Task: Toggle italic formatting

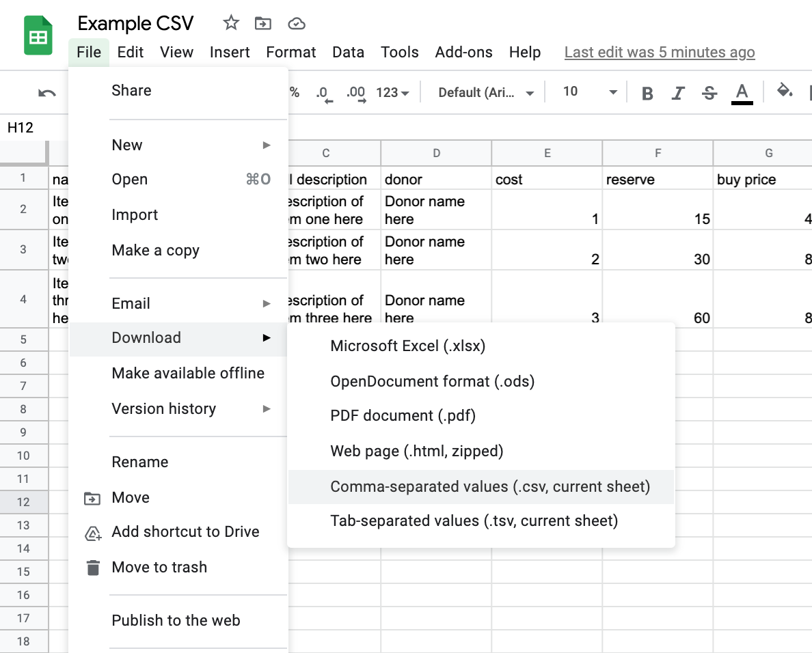Action: click(678, 93)
